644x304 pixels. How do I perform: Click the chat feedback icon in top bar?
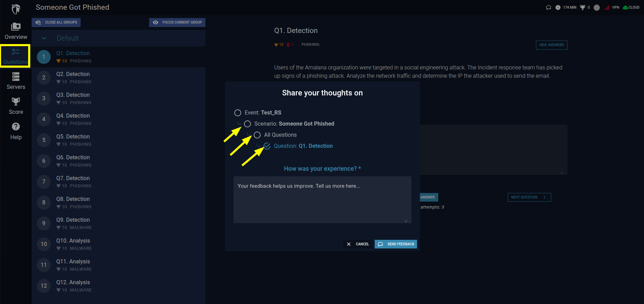pyautogui.click(x=548, y=7)
